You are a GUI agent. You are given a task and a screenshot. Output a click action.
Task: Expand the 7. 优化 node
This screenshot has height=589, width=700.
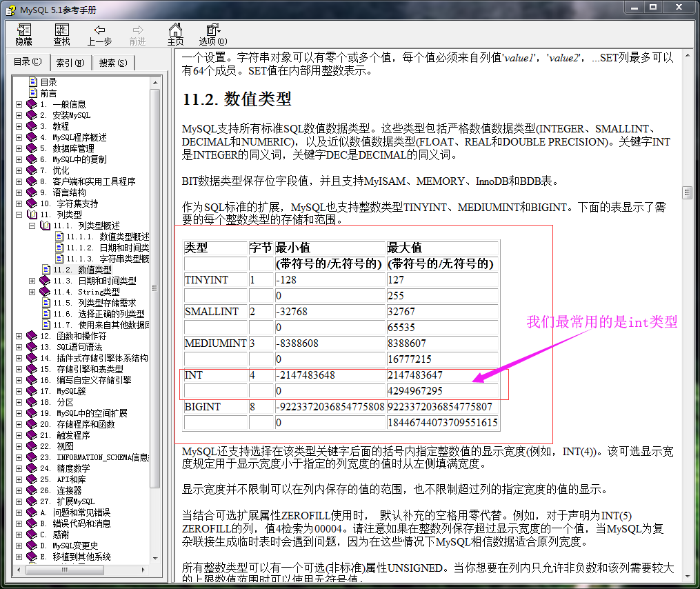[19, 170]
